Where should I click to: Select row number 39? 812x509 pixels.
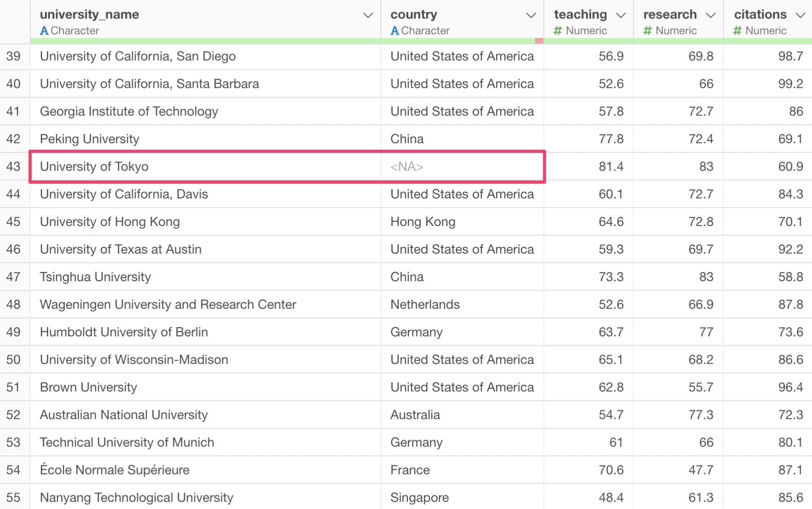[x=14, y=56]
